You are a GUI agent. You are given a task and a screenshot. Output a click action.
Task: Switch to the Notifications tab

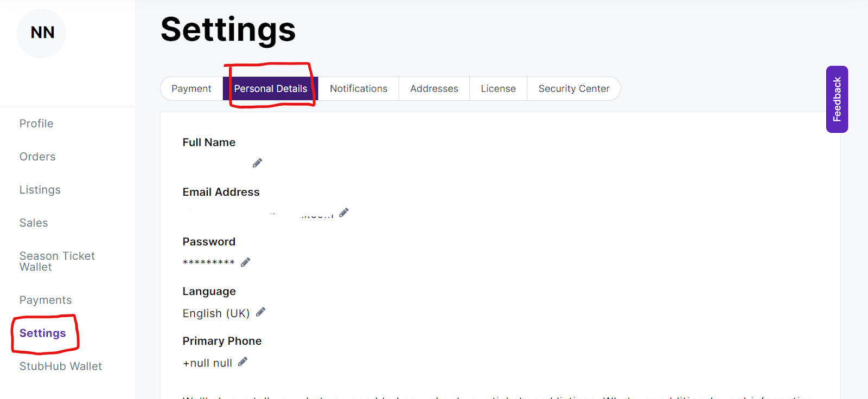(359, 89)
